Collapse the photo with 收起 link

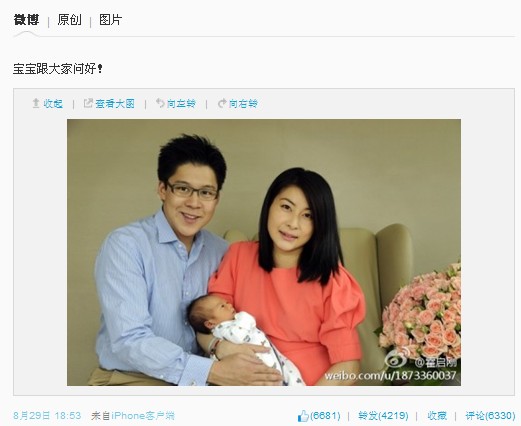[53, 104]
